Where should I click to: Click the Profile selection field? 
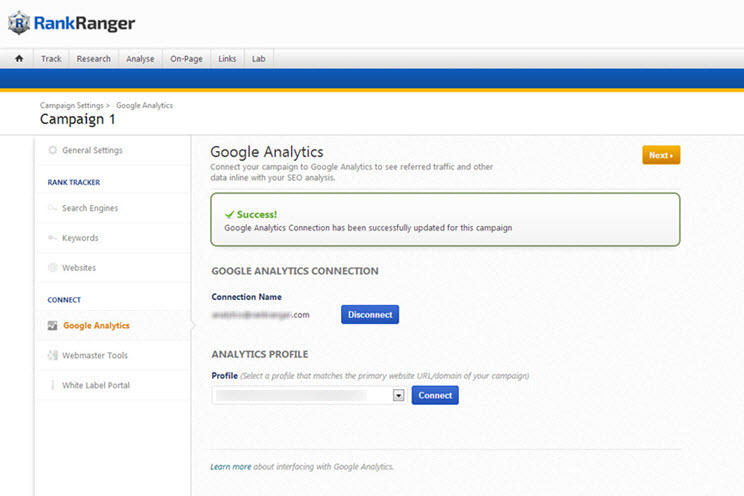point(309,395)
